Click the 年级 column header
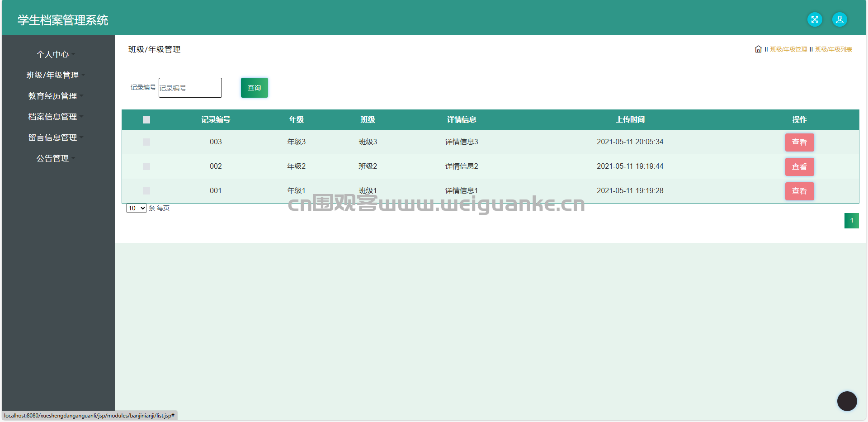The image size is (868, 422). pos(297,120)
